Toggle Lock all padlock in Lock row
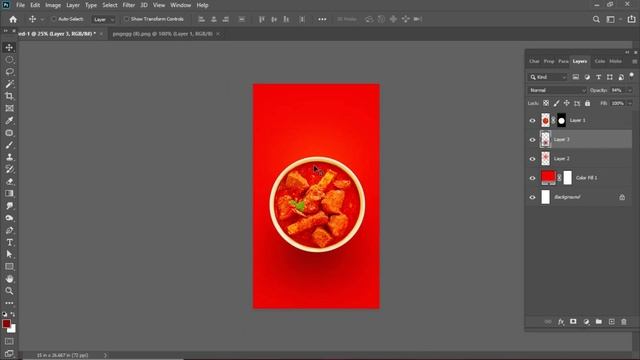Image resolution: width=640 pixels, height=360 pixels. point(587,104)
